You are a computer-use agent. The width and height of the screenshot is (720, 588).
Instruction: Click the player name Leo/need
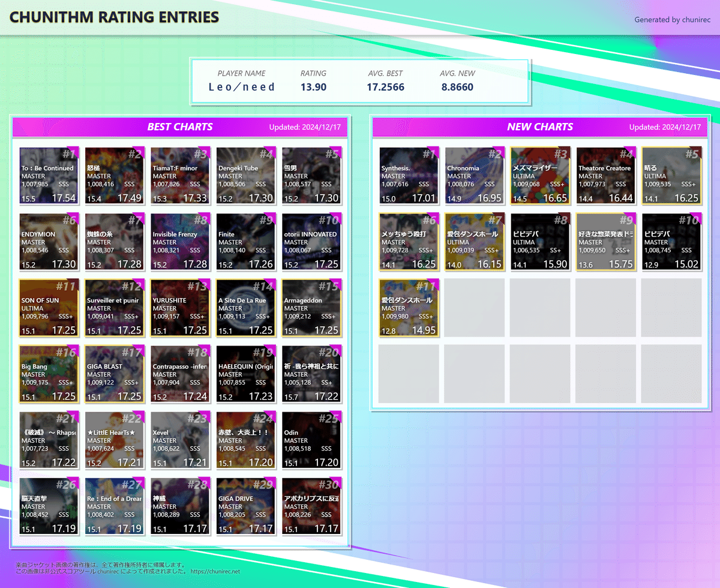tap(241, 87)
